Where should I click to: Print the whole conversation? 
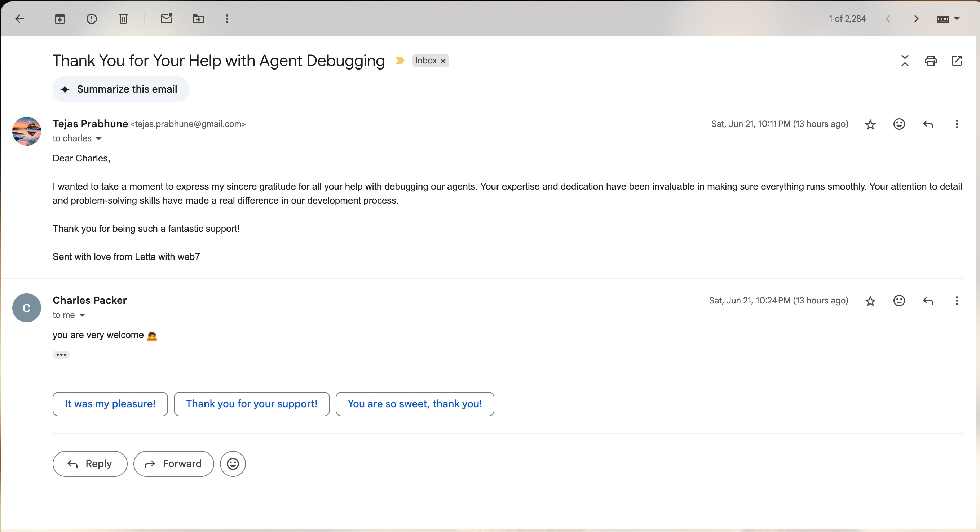[931, 61]
